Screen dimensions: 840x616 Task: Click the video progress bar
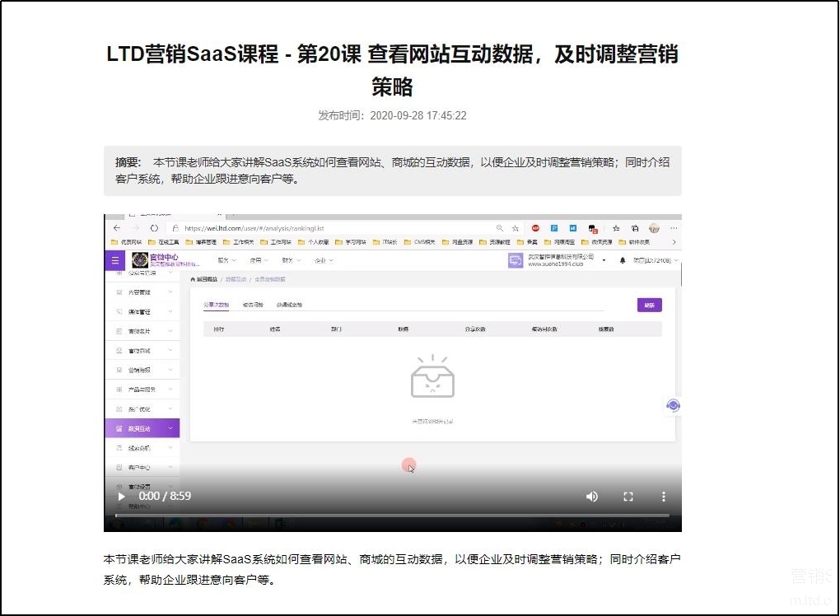click(x=392, y=516)
